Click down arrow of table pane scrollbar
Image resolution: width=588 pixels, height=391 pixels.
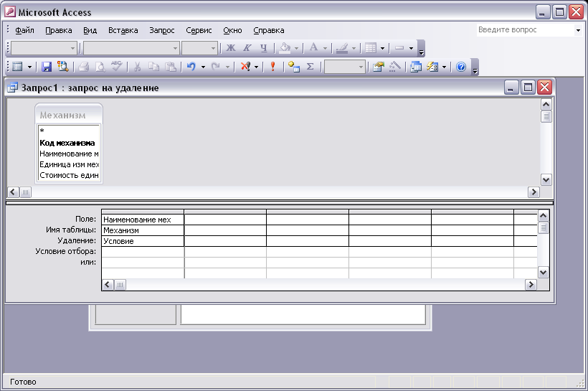tap(546, 180)
